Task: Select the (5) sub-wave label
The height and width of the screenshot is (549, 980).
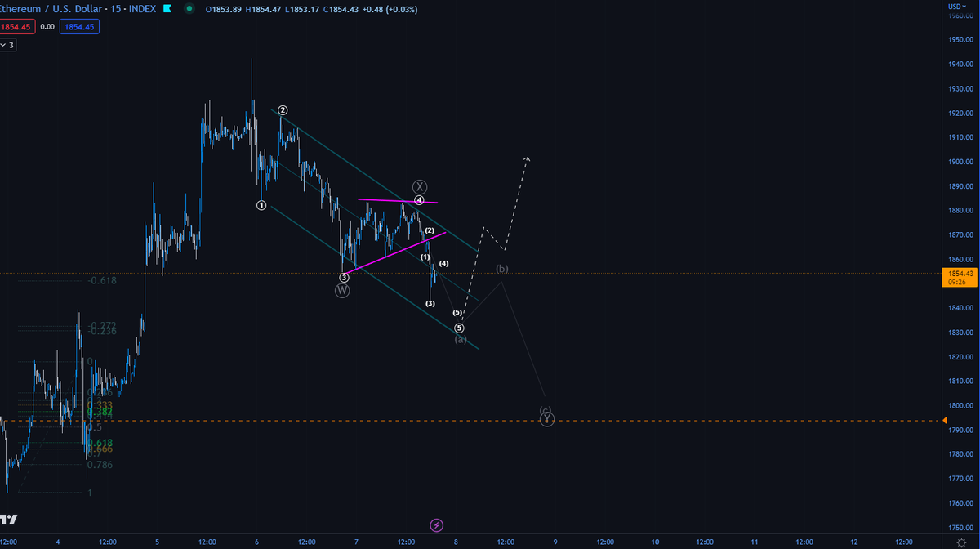Action: (457, 313)
